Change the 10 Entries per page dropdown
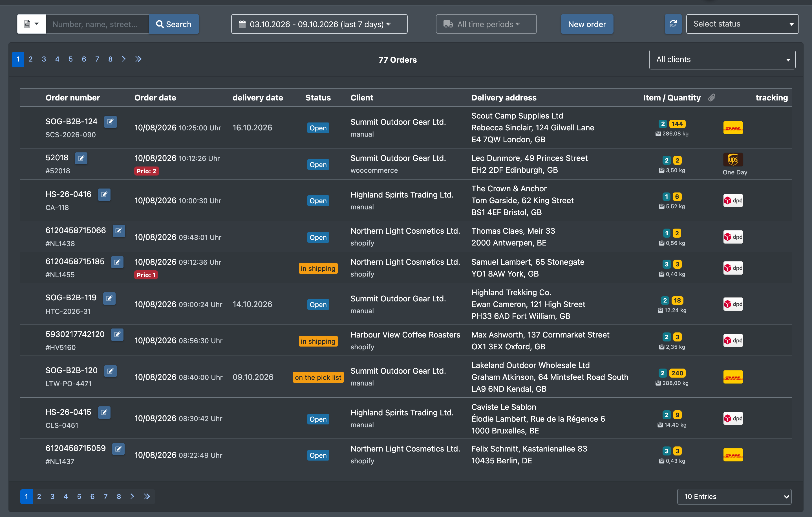This screenshot has height=517, width=812. [x=734, y=496]
